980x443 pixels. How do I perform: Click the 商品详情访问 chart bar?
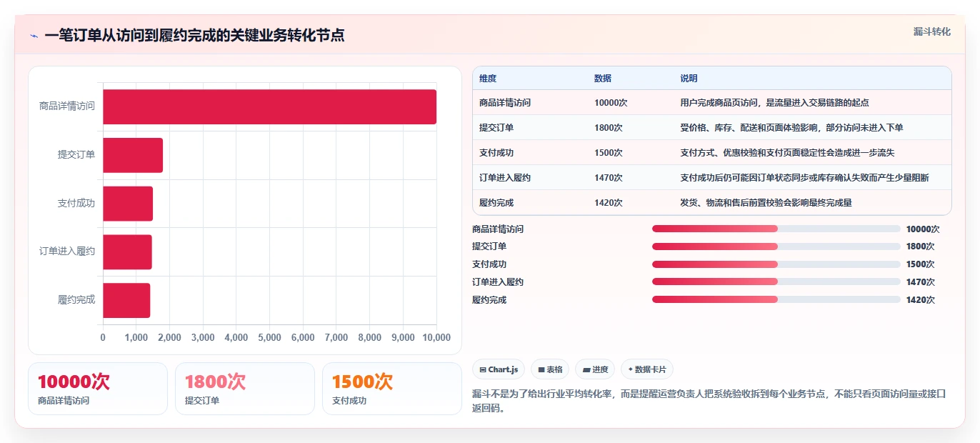(x=269, y=106)
